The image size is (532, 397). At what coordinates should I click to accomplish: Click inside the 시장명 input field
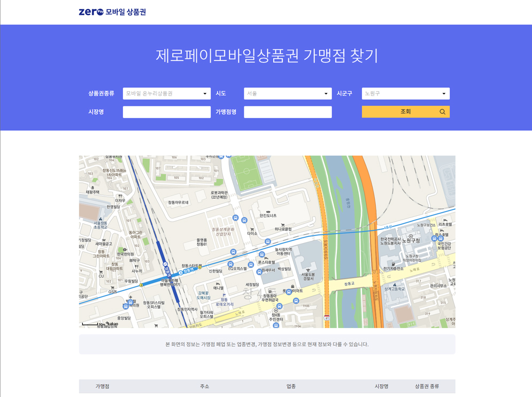(167, 112)
